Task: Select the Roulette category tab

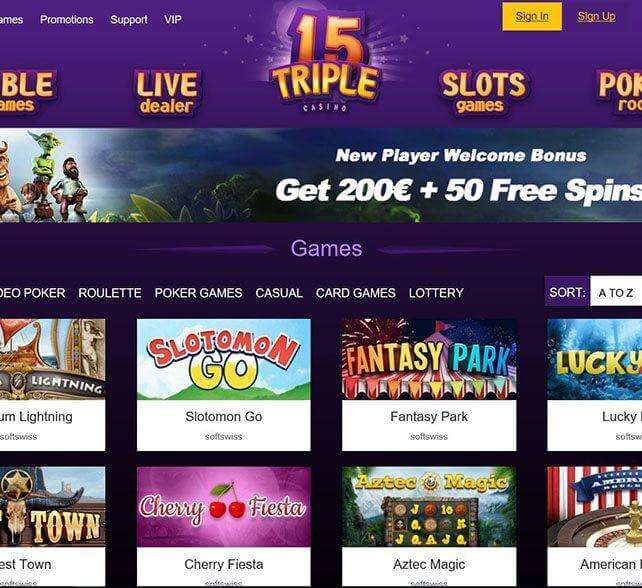Action: (110, 293)
